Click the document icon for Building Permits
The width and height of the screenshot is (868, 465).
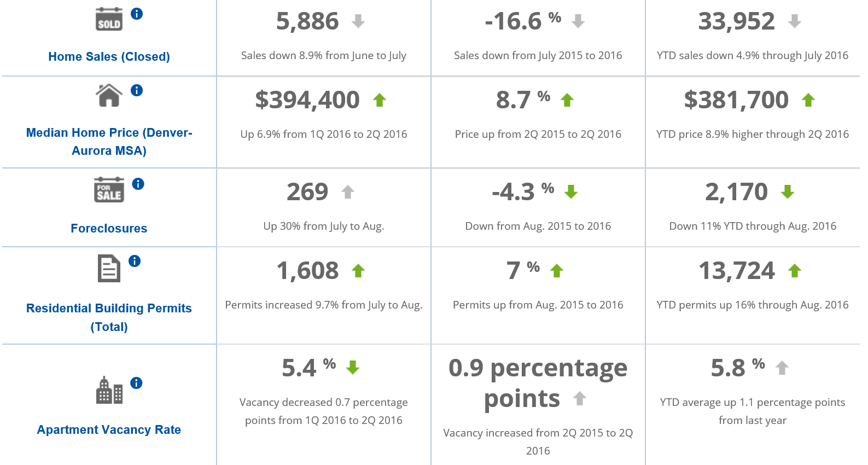(109, 269)
